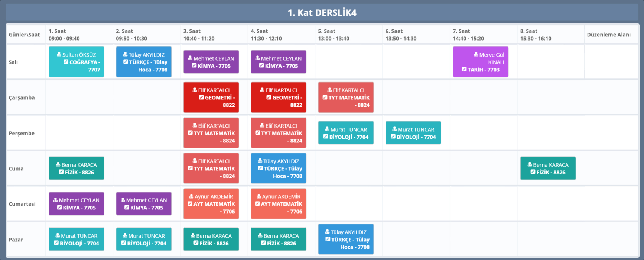Select the Pazar 1. Saat BİYOLOJİ lesson card

tap(76, 240)
